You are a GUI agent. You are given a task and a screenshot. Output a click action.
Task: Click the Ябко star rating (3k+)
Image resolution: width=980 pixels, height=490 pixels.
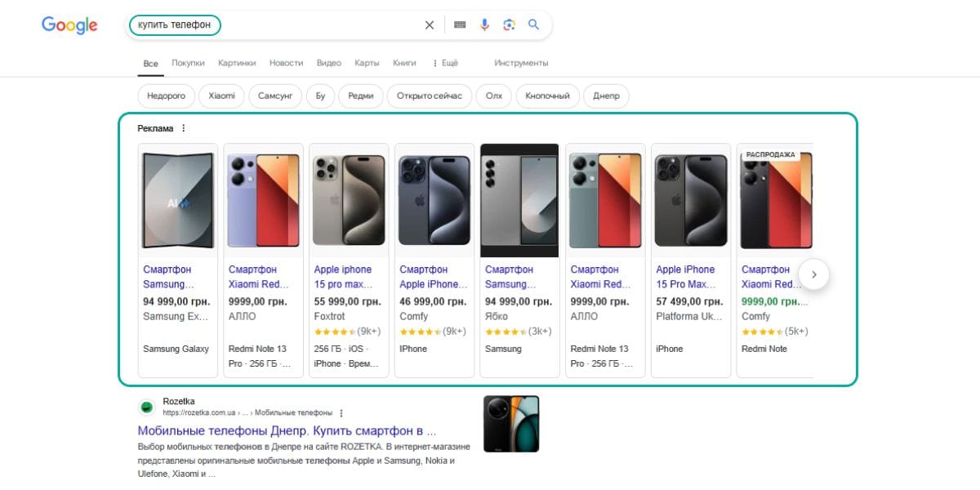(518, 332)
